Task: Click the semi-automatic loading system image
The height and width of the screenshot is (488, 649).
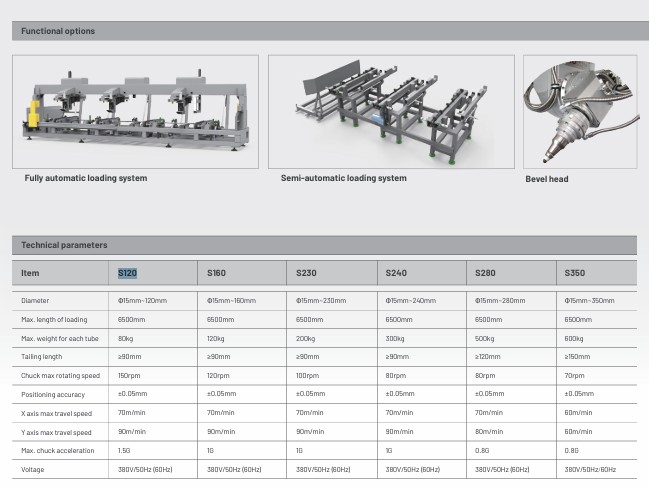Action: pyautogui.click(x=390, y=111)
